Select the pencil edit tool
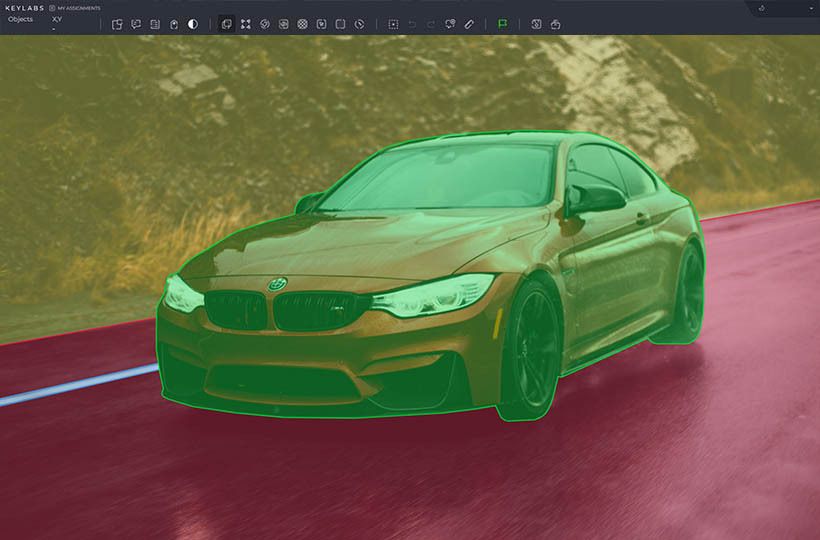Screen dimensions: 820x540 [469, 24]
